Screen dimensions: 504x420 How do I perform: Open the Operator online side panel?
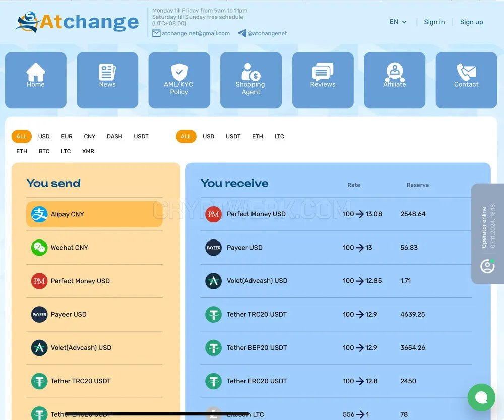click(x=487, y=233)
